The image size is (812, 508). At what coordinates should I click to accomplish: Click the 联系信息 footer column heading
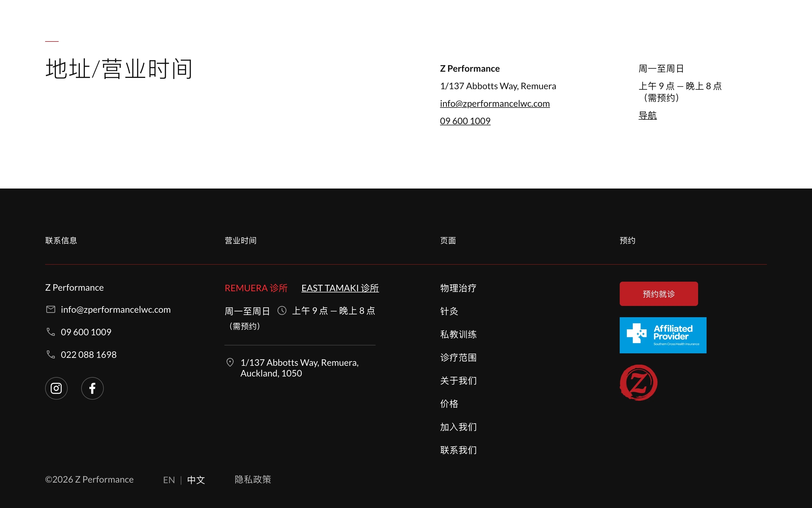click(61, 240)
